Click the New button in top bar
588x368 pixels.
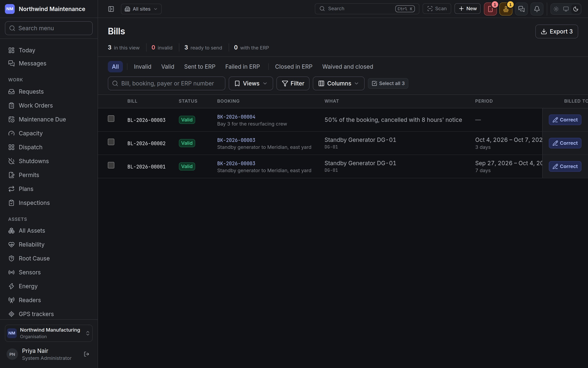(468, 9)
